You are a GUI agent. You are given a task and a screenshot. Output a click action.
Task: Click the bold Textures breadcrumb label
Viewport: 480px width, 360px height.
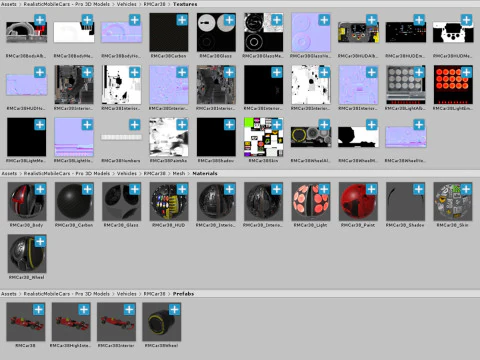click(x=185, y=4)
